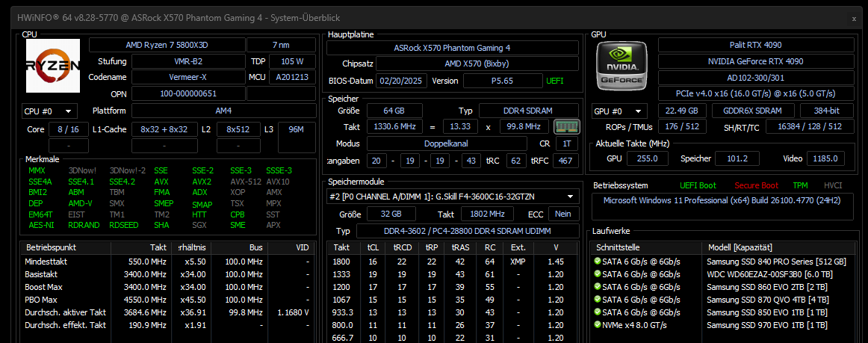
Task: Close the System-Überblick window
Action: pyautogui.click(x=854, y=18)
